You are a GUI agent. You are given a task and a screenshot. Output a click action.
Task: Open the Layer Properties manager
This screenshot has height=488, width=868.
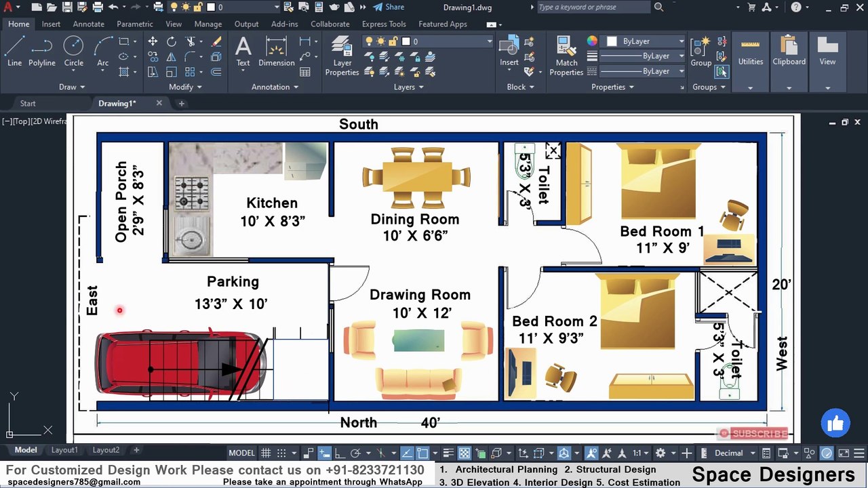(342, 56)
